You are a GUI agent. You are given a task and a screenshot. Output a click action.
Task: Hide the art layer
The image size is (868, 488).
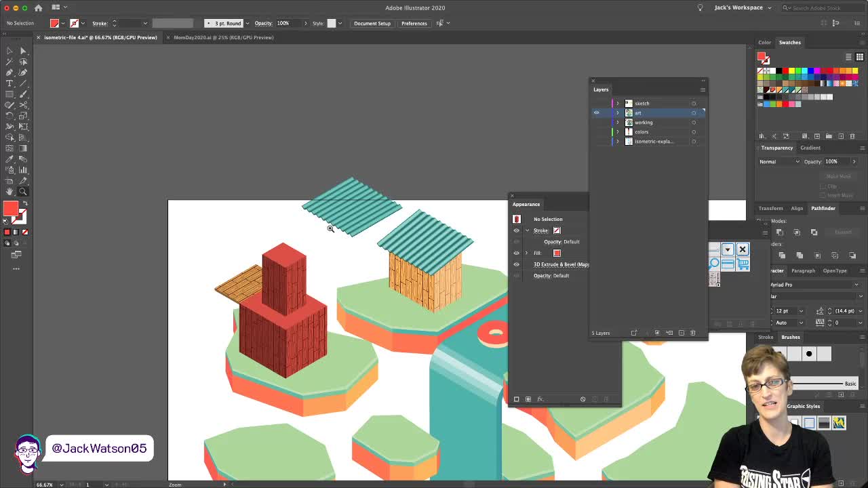tap(597, 113)
